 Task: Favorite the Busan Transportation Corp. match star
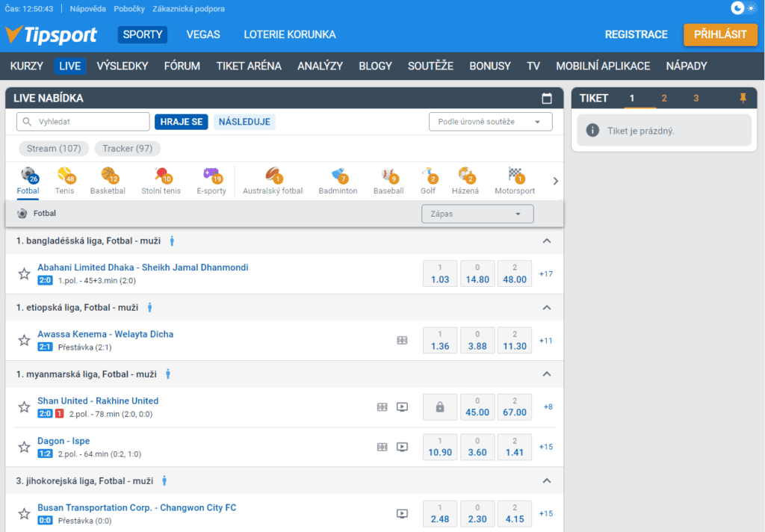pos(24,514)
